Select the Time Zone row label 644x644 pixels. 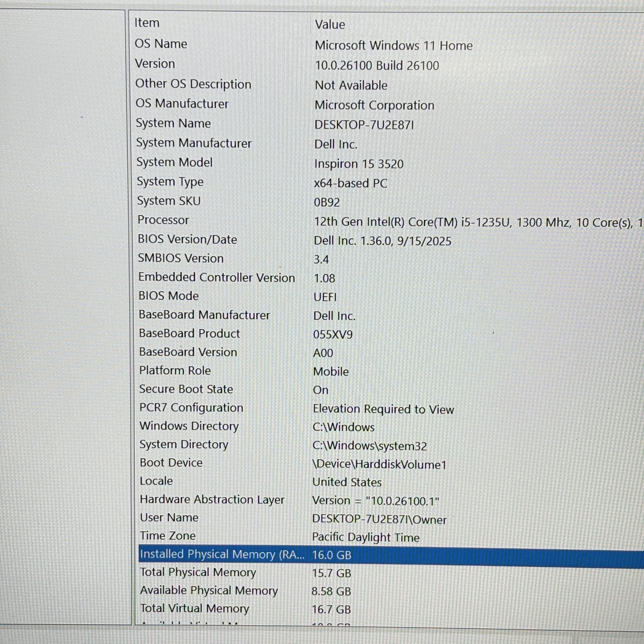pos(167,536)
